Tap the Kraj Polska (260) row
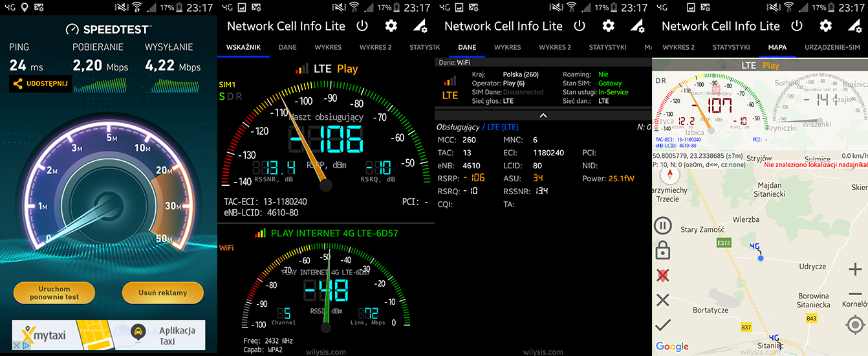The height and width of the screenshot is (356, 868). point(505,74)
